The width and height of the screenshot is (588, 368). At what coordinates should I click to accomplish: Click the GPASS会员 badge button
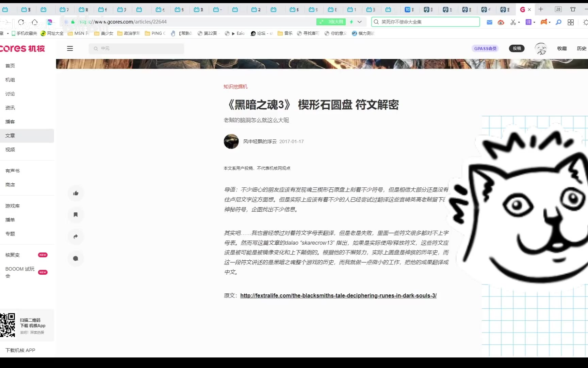[485, 48]
